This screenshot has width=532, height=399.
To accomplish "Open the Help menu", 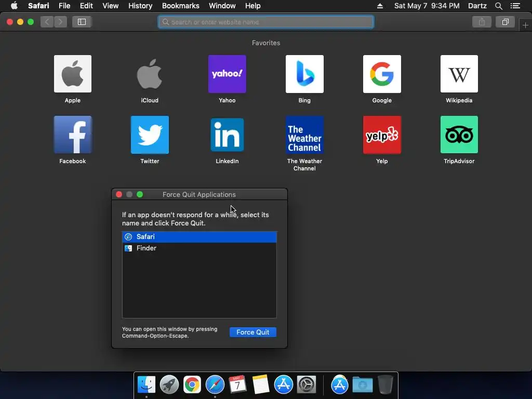I will click(x=253, y=6).
